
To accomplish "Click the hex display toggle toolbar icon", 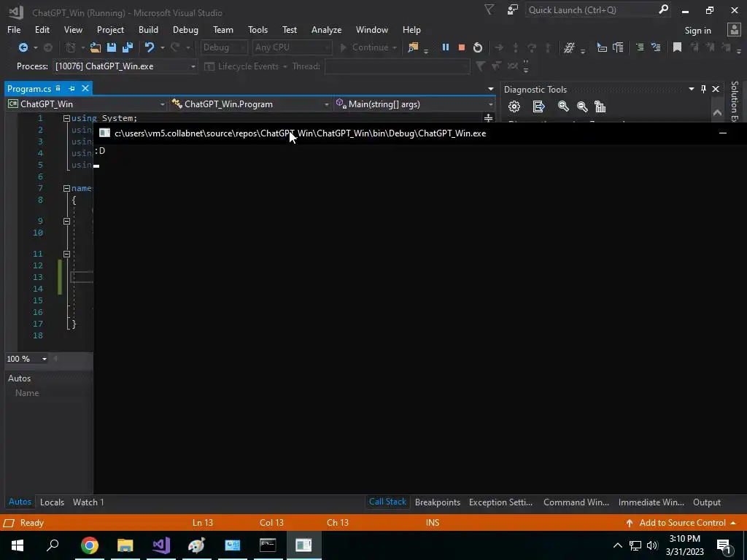I will 569,47.
